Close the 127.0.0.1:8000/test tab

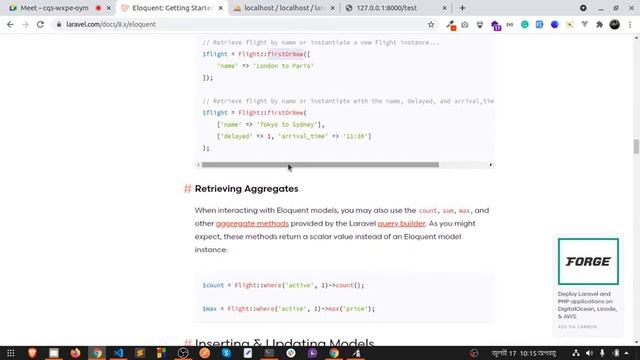coord(444,8)
